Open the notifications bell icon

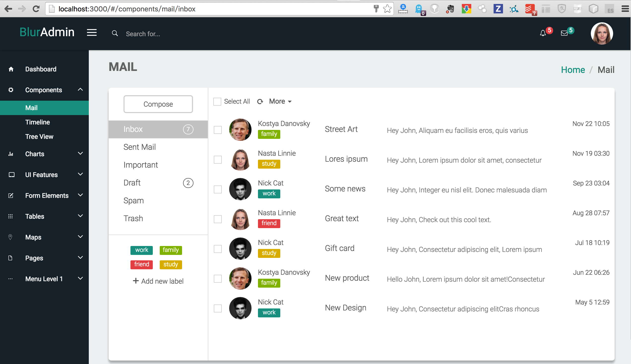pos(542,33)
